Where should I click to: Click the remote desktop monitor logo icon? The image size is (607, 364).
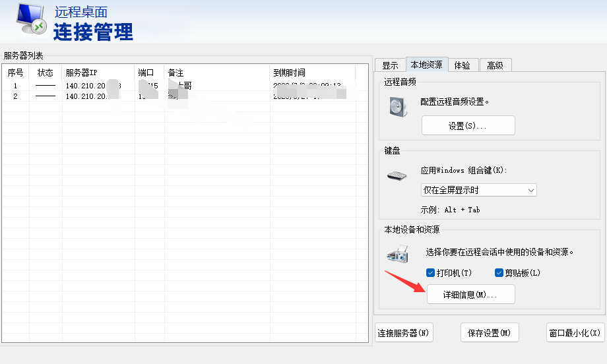pos(32,18)
